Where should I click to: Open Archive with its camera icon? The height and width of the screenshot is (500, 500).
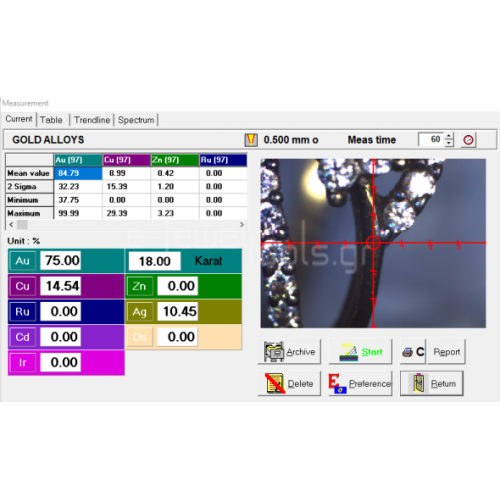(x=289, y=351)
